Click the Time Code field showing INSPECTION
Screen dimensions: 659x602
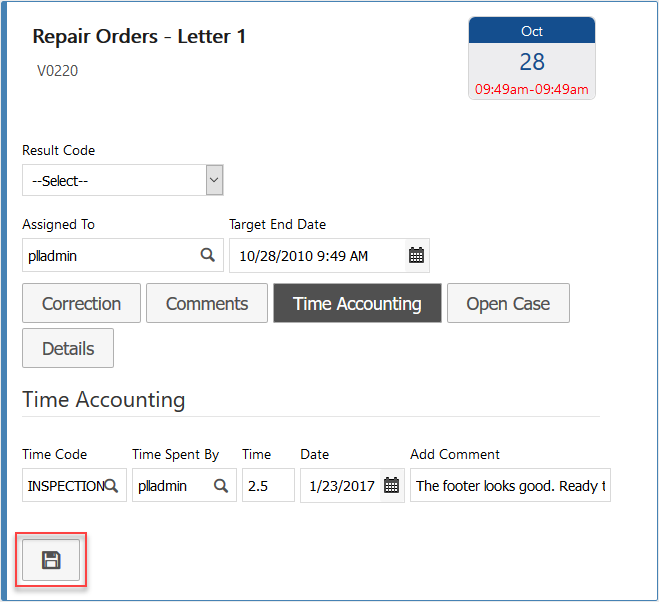click(64, 486)
